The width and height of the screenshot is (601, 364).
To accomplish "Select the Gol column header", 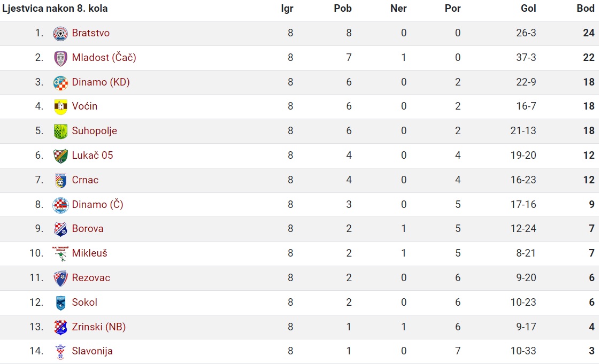I will [x=528, y=9].
